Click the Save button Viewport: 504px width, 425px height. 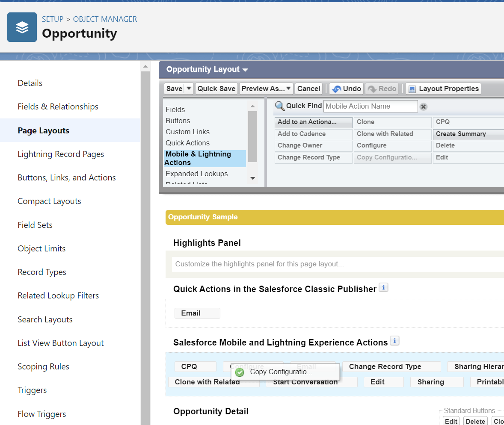coord(175,89)
